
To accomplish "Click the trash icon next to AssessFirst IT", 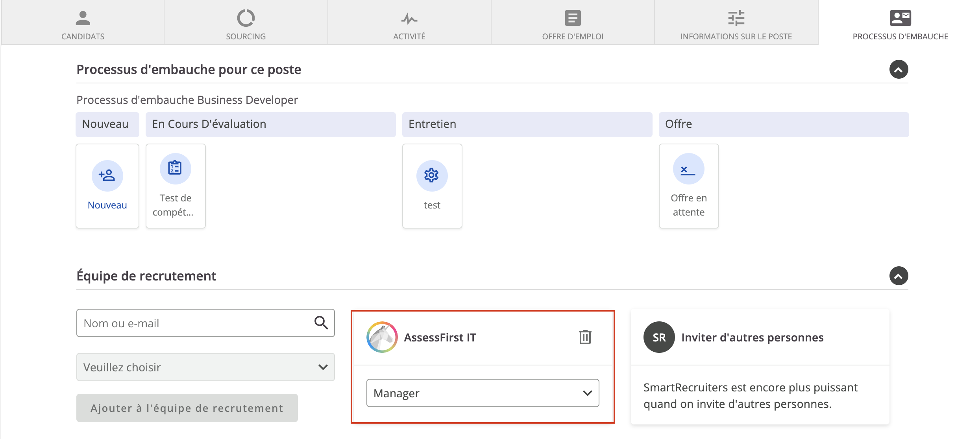I will [585, 337].
